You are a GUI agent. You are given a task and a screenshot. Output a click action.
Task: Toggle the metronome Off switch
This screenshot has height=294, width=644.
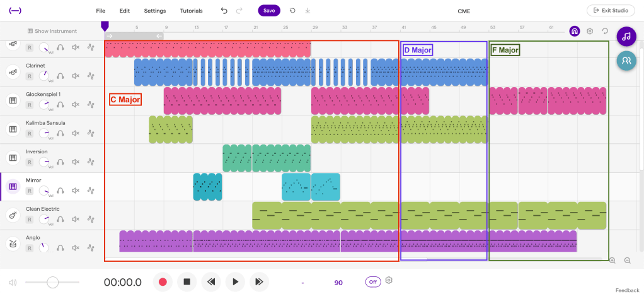coord(373,282)
